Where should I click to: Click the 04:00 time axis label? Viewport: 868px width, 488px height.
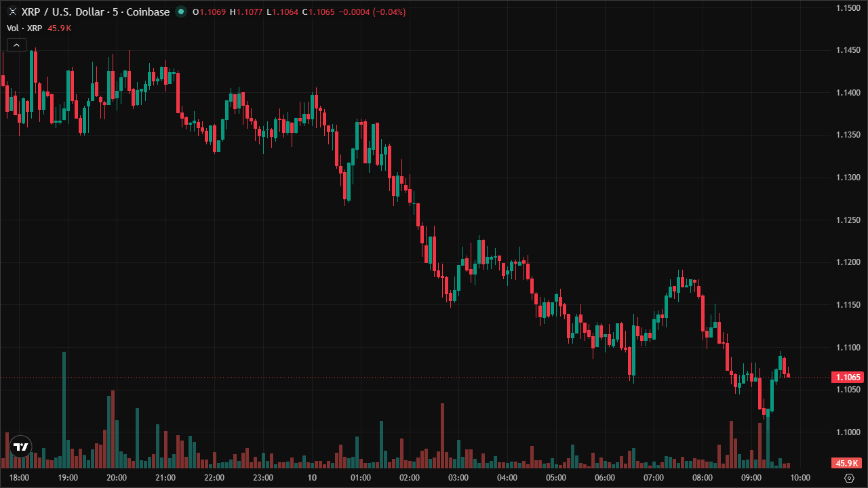tap(507, 478)
